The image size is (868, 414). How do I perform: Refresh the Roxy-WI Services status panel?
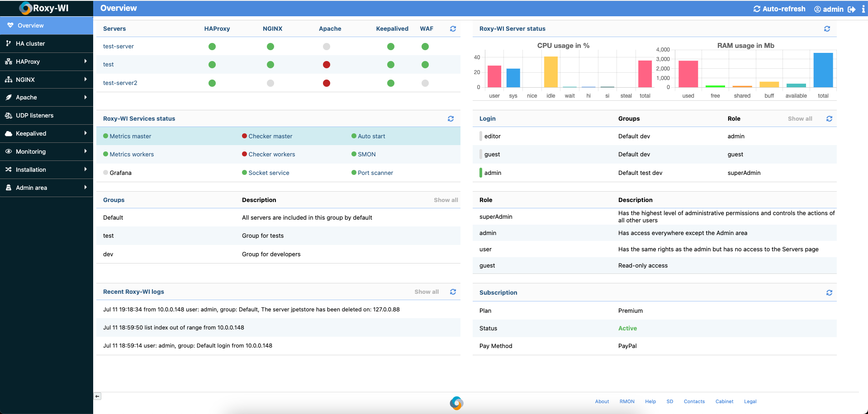tap(451, 118)
